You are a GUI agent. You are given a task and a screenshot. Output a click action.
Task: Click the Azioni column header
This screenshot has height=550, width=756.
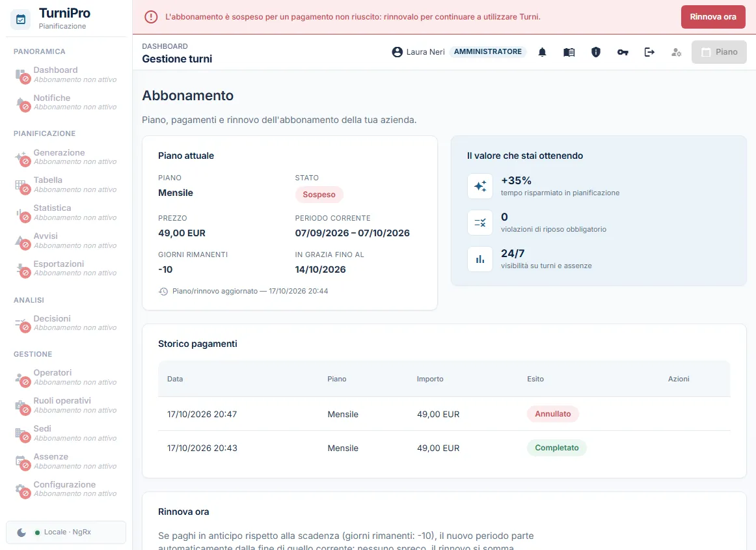pyautogui.click(x=679, y=379)
